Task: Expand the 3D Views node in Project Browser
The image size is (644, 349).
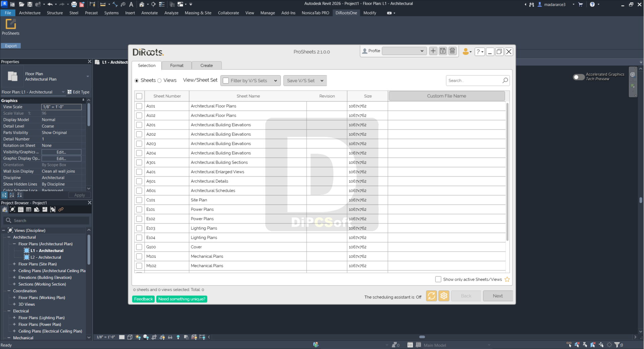Action: (x=14, y=304)
